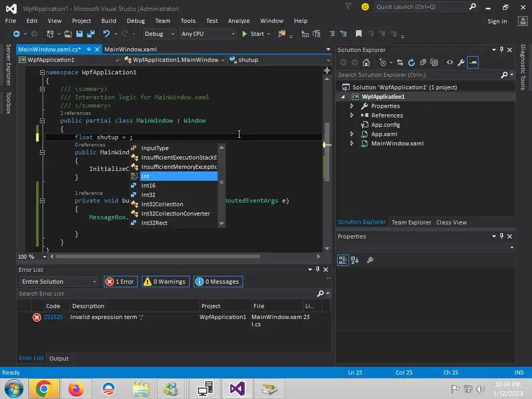This screenshot has height=399, width=532.
Task: Switch to the Team Explorer tab
Action: [x=411, y=222]
